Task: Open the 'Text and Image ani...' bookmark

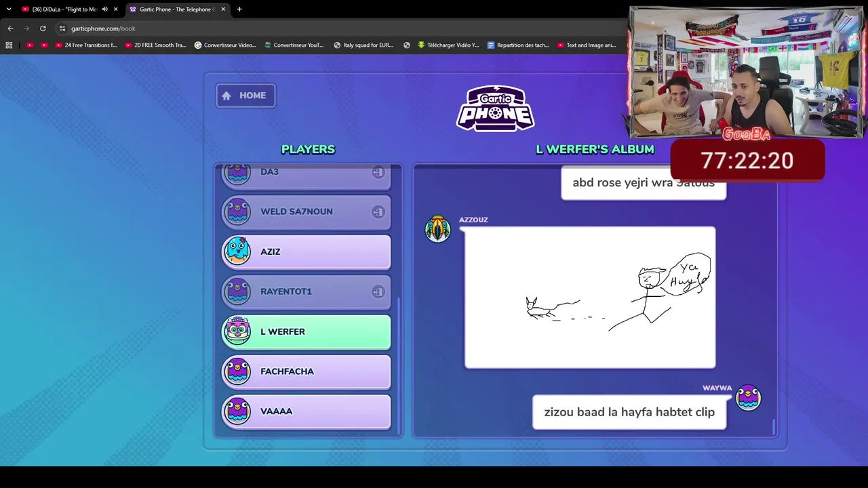Action: pyautogui.click(x=587, y=45)
